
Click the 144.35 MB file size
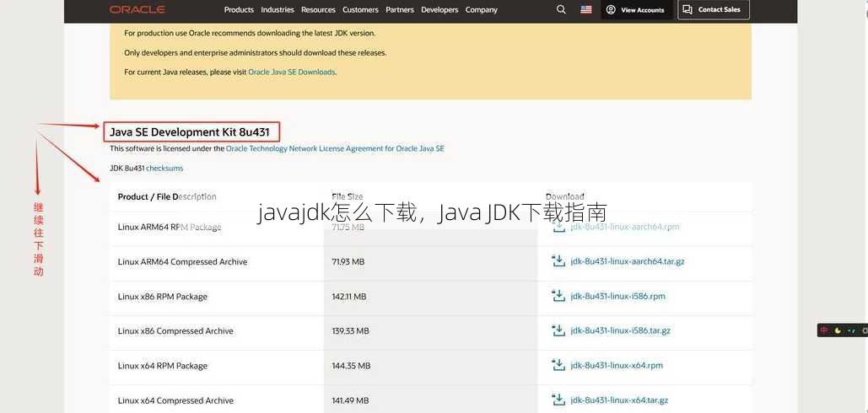point(350,366)
